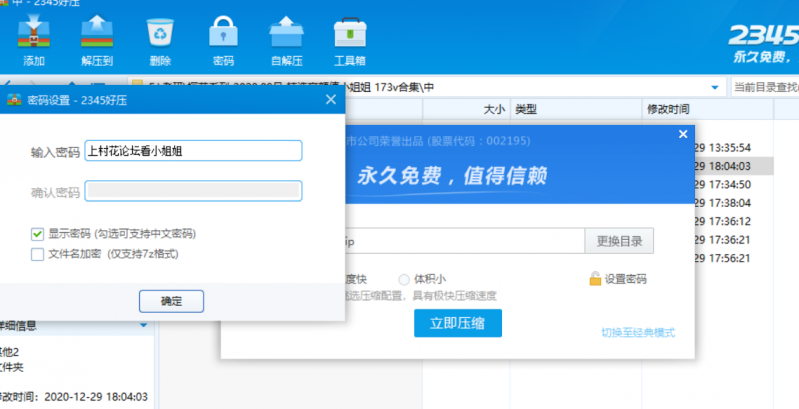Collapse the 详细信息 panel arrow

click(x=144, y=325)
